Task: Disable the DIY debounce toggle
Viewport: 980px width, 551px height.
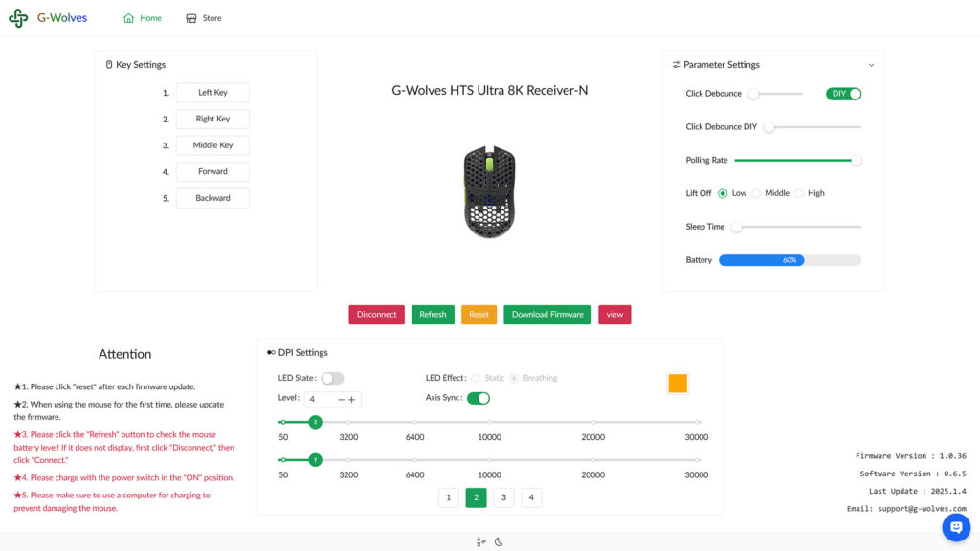Action: click(x=844, y=94)
